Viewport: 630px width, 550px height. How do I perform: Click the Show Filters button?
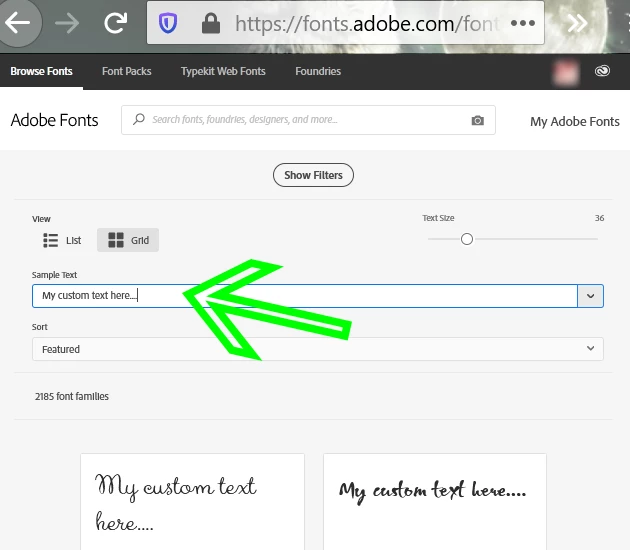[x=313, y=175]
